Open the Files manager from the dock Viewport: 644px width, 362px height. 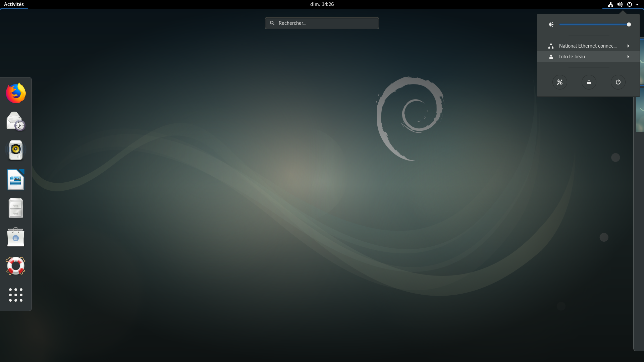point(16,208)
